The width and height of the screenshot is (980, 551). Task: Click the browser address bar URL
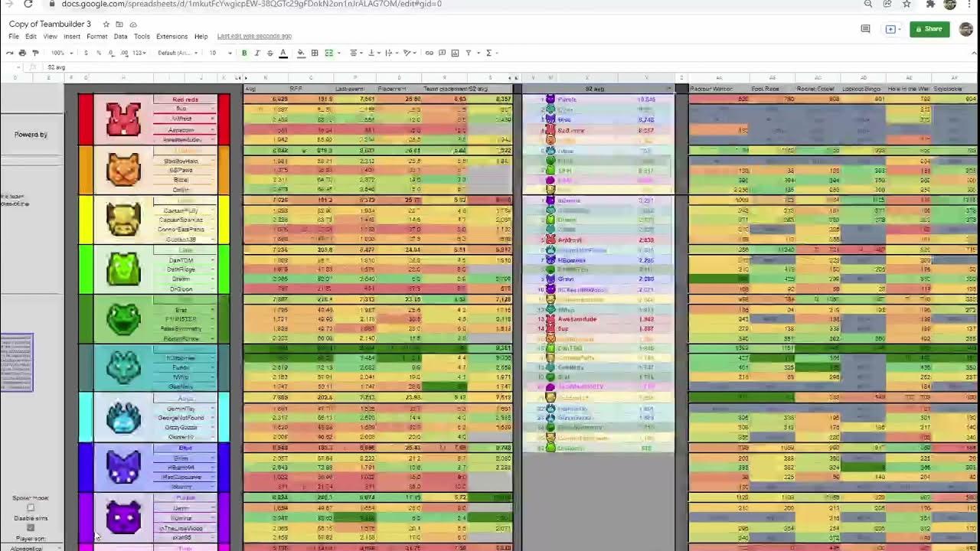(x=251, y=4)
